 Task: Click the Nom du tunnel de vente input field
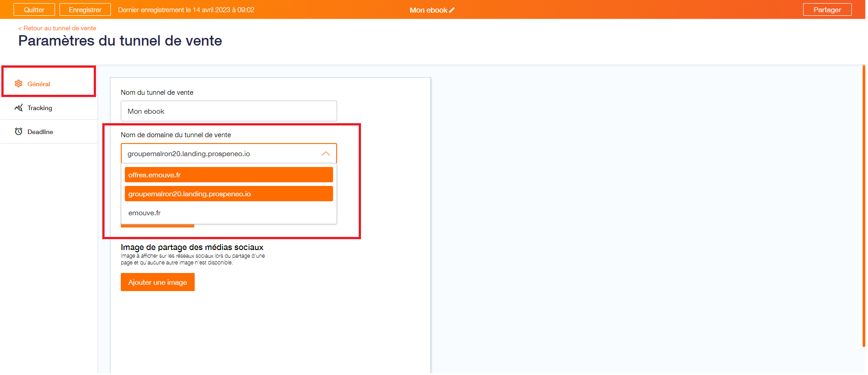click(x=229, y=111)
